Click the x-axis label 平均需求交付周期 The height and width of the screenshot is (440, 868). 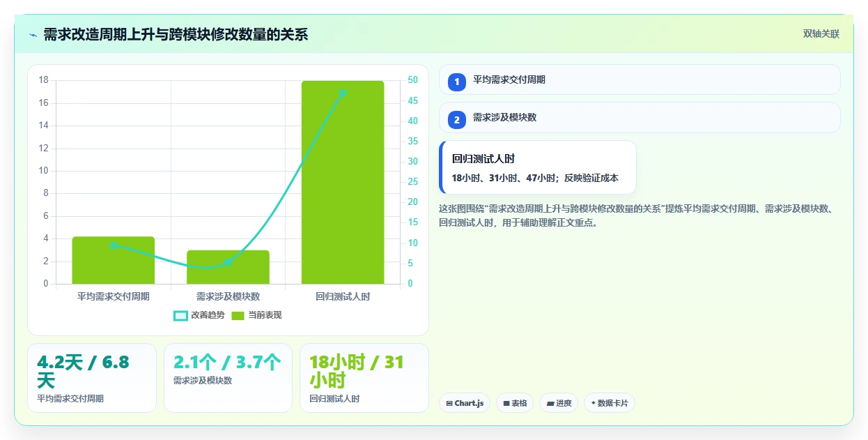click(114, 296)
